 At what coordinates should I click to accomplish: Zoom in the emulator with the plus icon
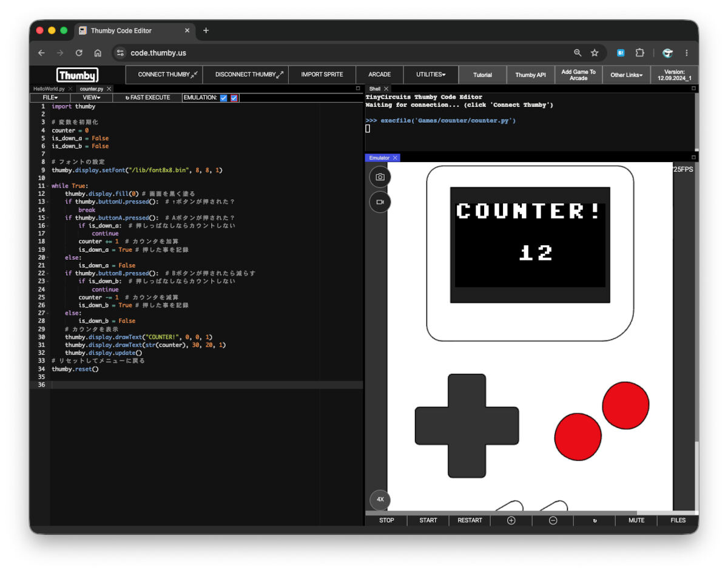coord(511,520)
